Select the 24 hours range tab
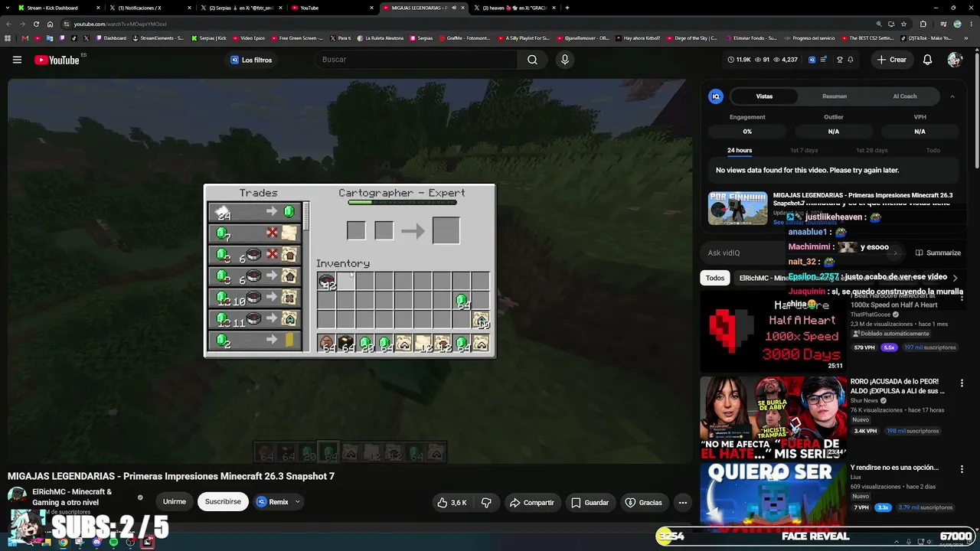Image resolution: width=980 pixels, height=551 pixels. (740, 151)
